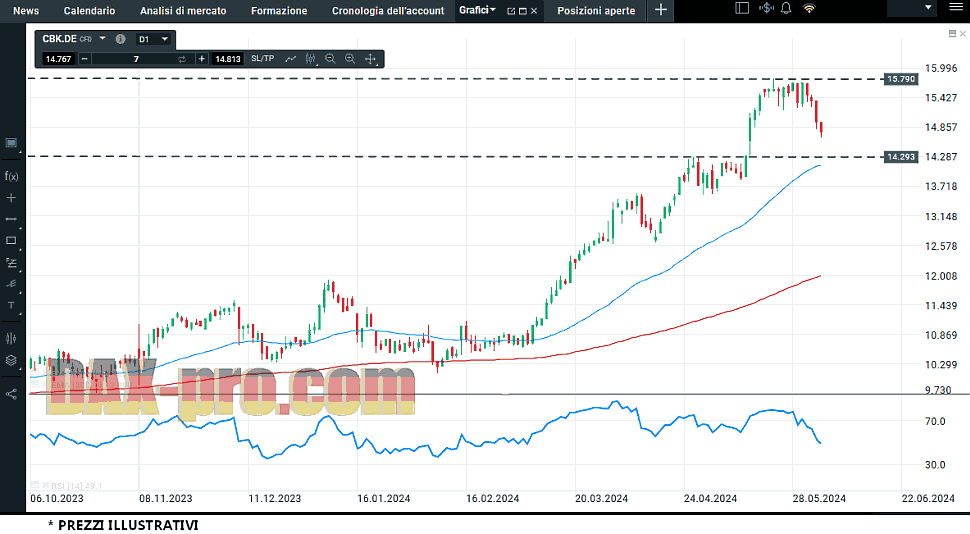The height and width of the screenshot is (534, 970).
Task: Add a new tab with plus button
Action: tap(661, 10)
